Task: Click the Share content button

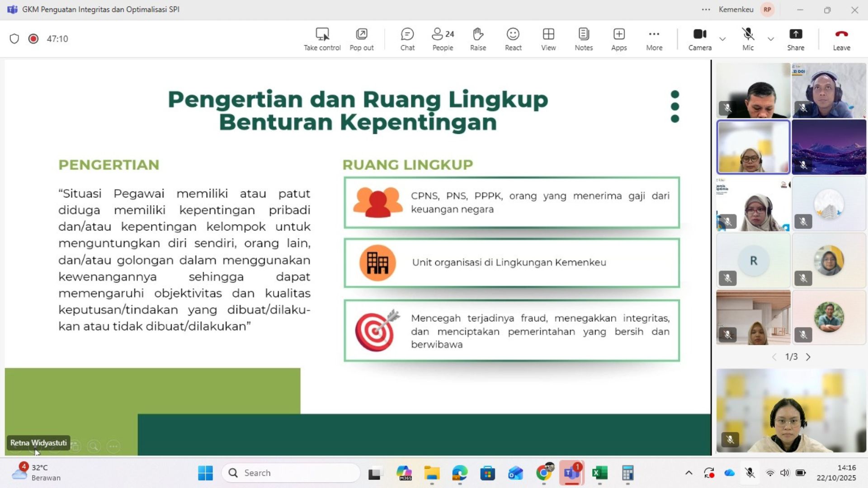Action: click(795, 39)
